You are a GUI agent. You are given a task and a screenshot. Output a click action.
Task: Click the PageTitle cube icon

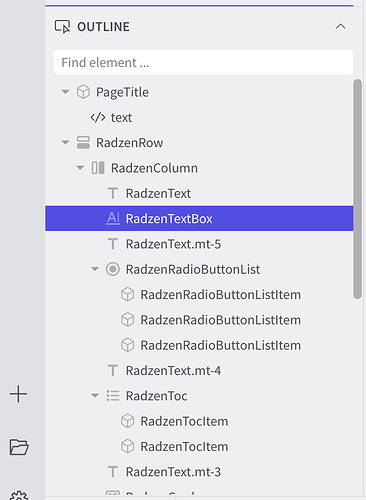click(83, 92)
